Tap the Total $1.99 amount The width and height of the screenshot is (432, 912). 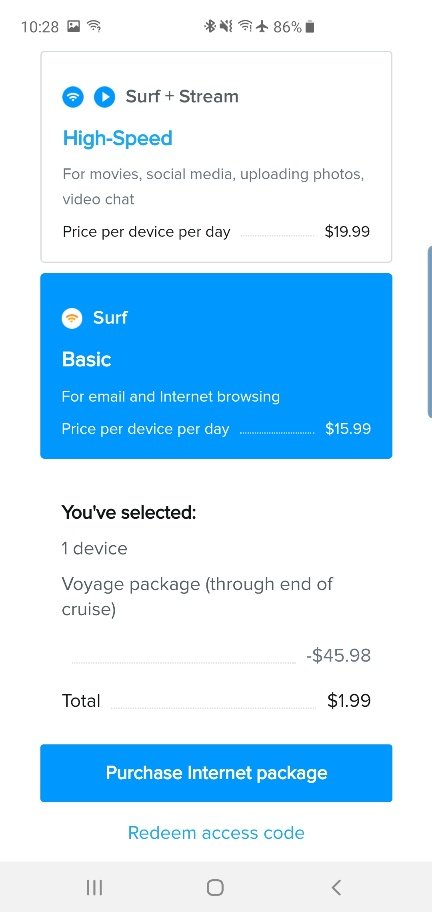click(x=349, y=701)
